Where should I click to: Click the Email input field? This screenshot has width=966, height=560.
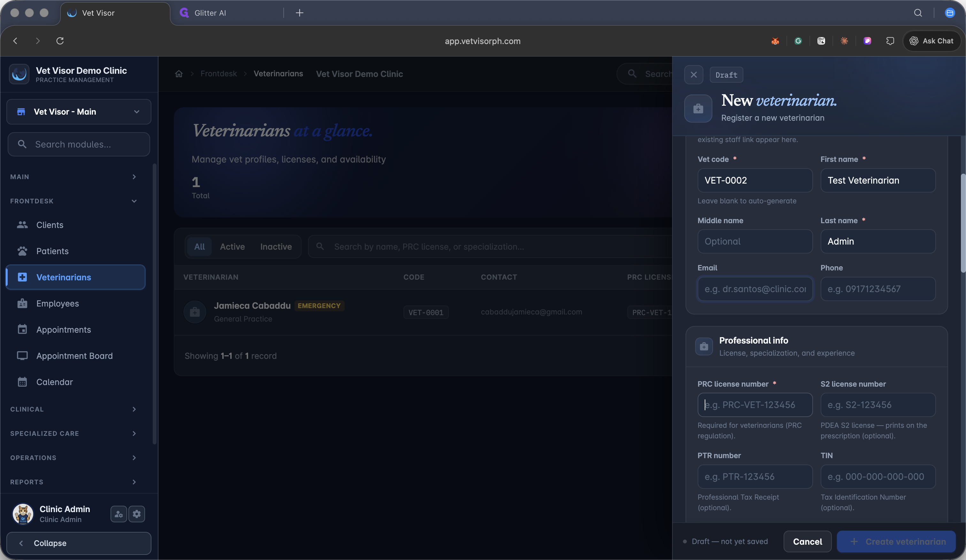coord(755,289)
